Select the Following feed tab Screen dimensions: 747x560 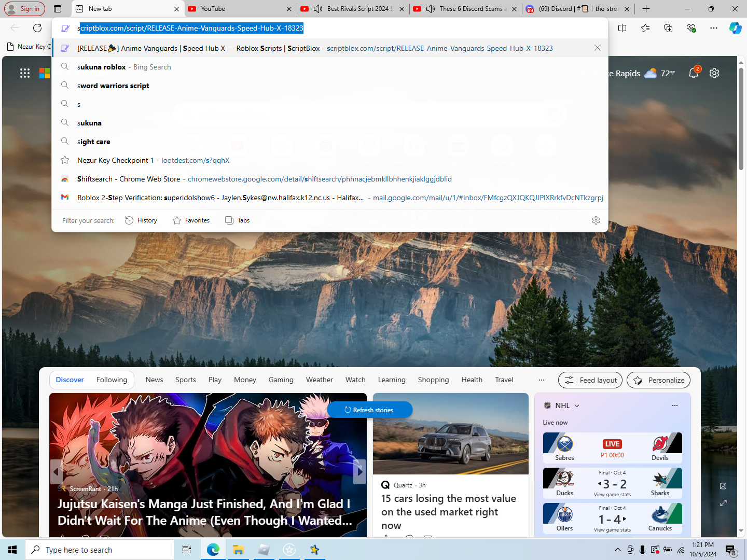[x=112, y=380]
